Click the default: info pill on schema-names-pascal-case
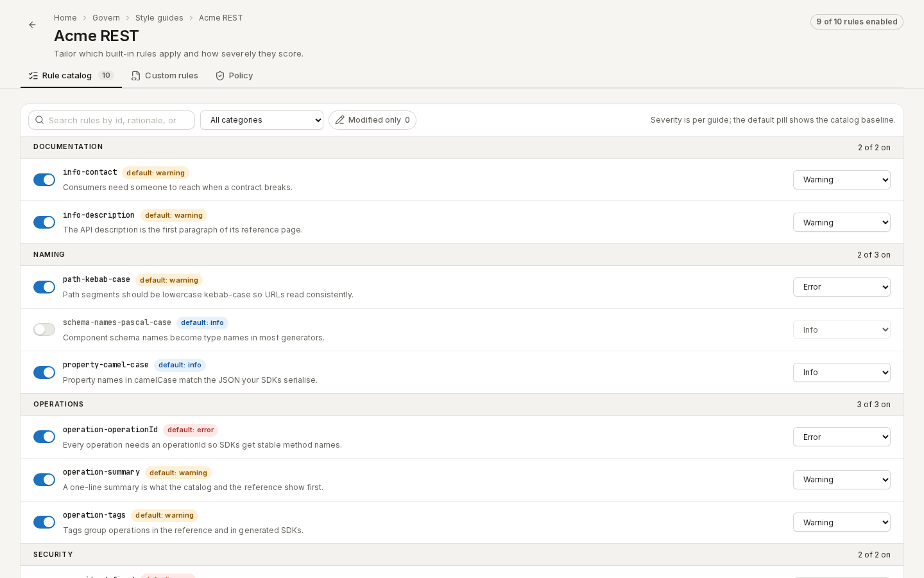Screen dimensions: 924x578 point(202,323)
